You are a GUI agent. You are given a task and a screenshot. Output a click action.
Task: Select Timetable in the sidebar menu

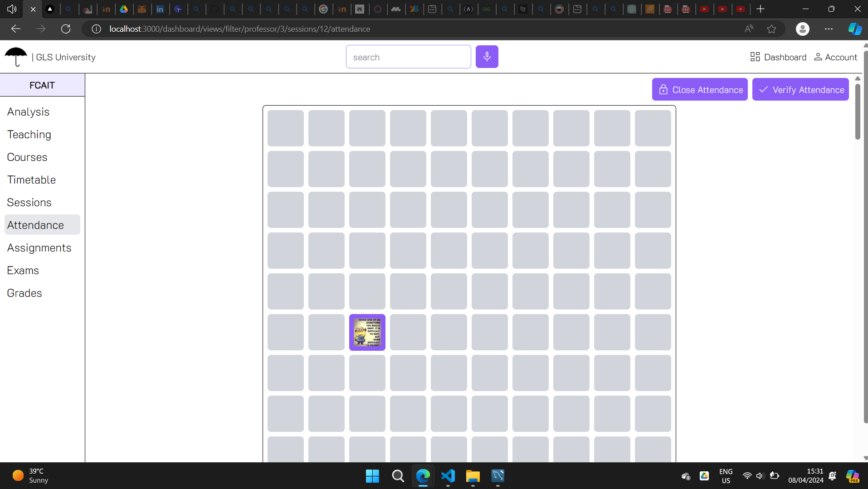click(x=31, y=180)
